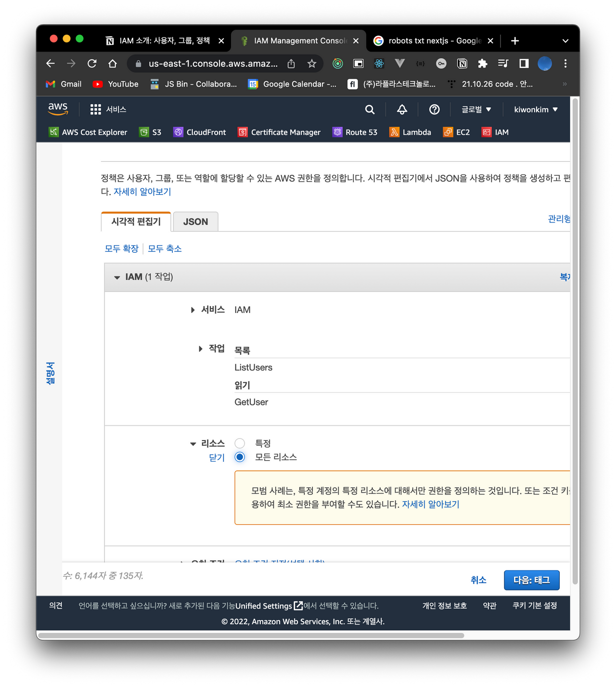
Task: Open the IAM service shortcut
Action: 495,132
